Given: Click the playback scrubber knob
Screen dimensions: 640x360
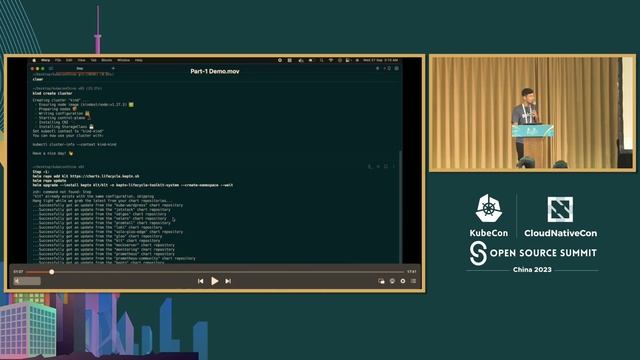Looking at the screenshot, I should [x=52, y=272].
